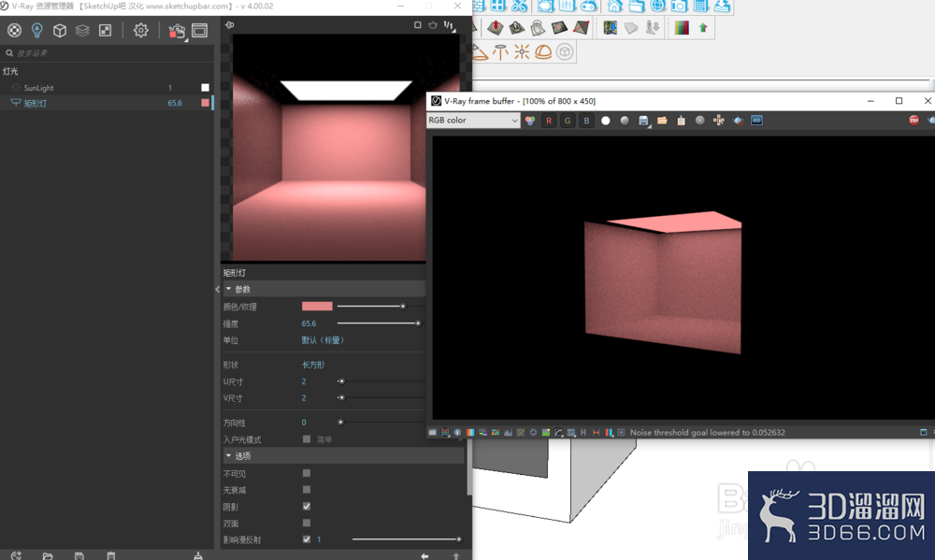Image resolution: width=935 pixels, height=560 pixels.
Task: Open the Materials tab in Asset Editor
Action: tap(14, 31)
